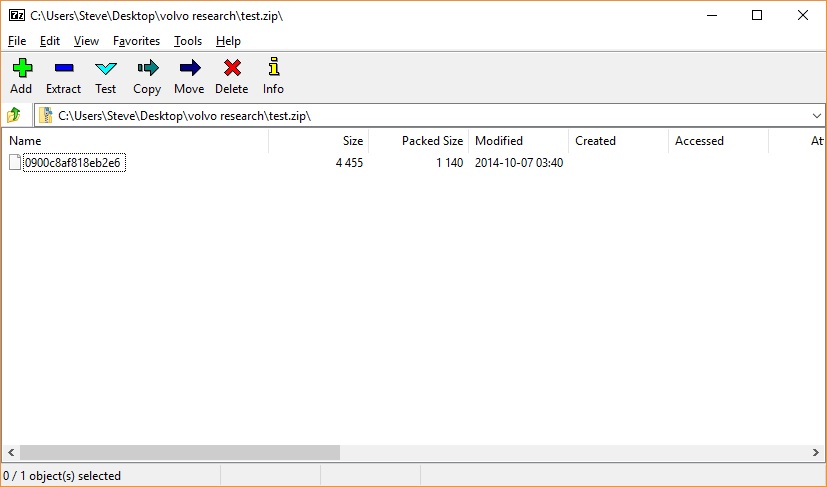Click the zip folder icon in address bar
827x487 pixels.
click(46, 116)
